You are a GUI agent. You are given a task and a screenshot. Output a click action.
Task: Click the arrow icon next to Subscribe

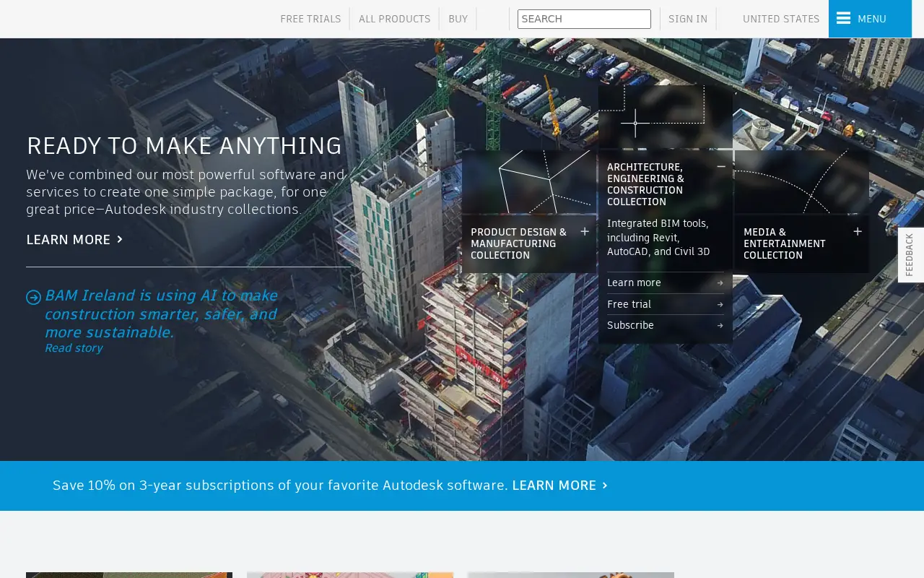click(720, 326)
